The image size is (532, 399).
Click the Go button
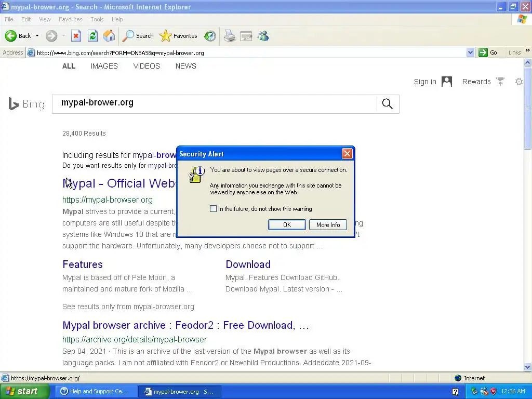(488, 52)
